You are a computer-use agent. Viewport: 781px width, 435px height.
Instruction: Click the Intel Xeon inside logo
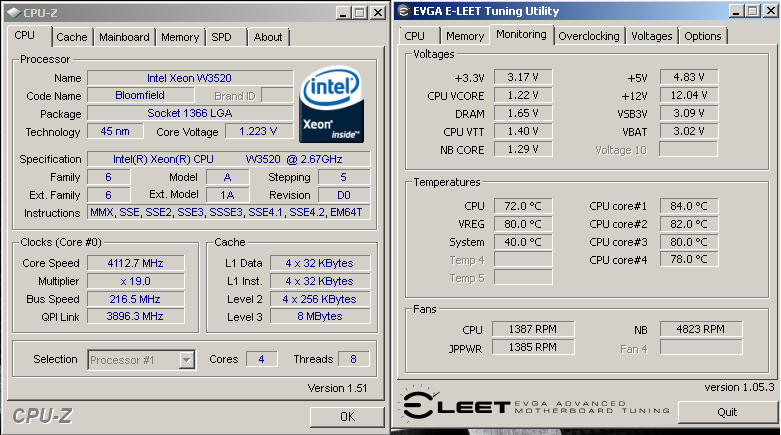pyautogui.click(x=331, y=105)
